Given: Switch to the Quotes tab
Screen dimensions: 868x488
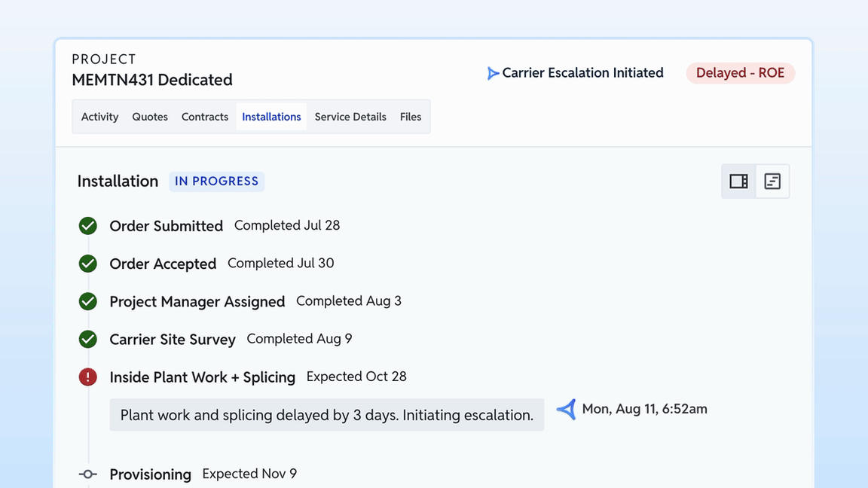Looking at the screenshot, I should (150, 117).
